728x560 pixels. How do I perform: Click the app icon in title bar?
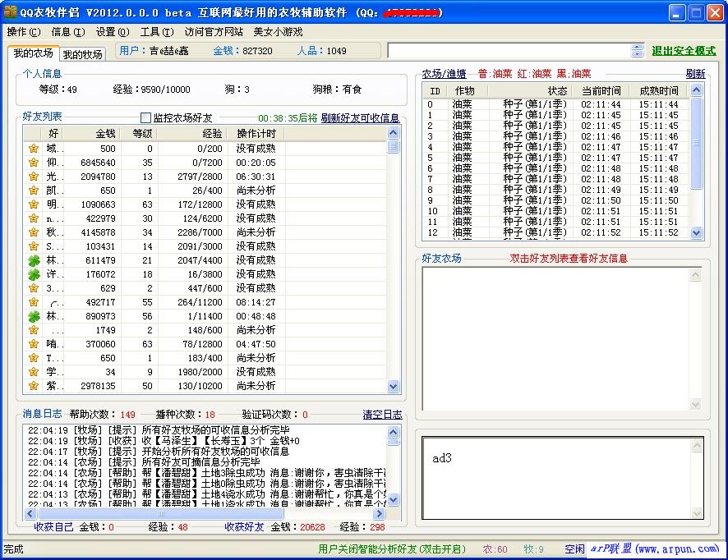(11, 12)
